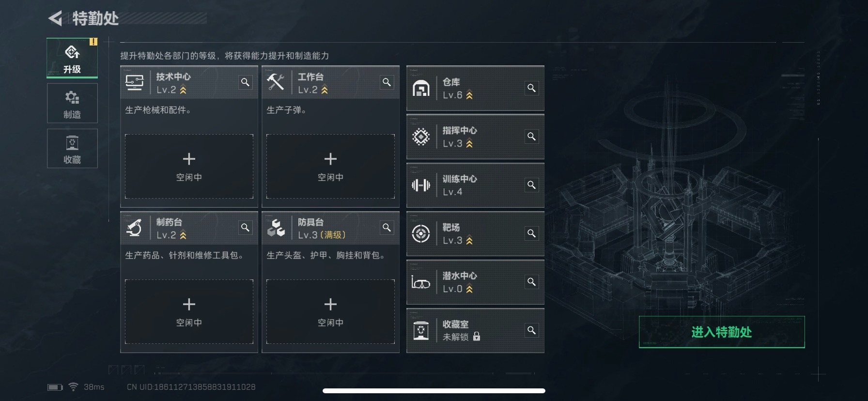Open magnifier details for 技术中心
The image size is (868, 401).
[x=246, y=82]
